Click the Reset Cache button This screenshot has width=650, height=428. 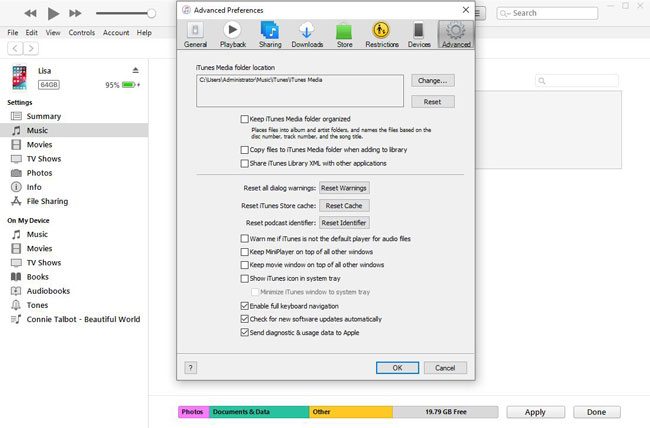(344, 205)
